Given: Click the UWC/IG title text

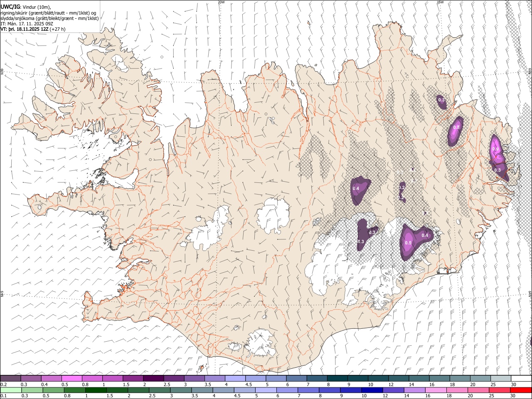Looking at the screenshot, I should point(10,7).
